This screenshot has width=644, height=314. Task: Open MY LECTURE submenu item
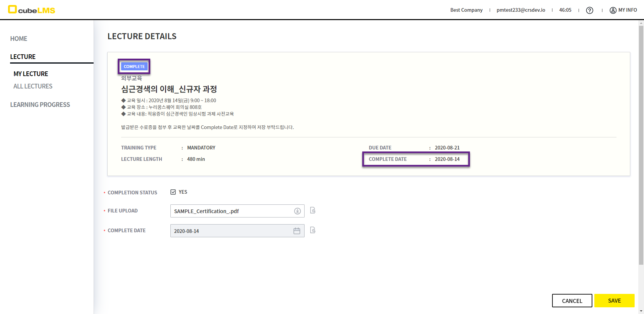coord(31,74)
